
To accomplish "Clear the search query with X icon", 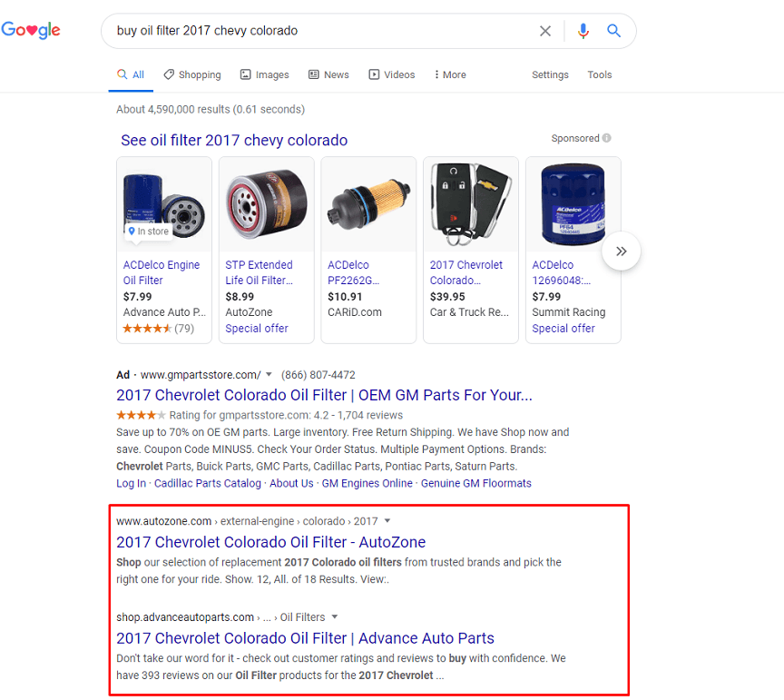I will [545, 31].
